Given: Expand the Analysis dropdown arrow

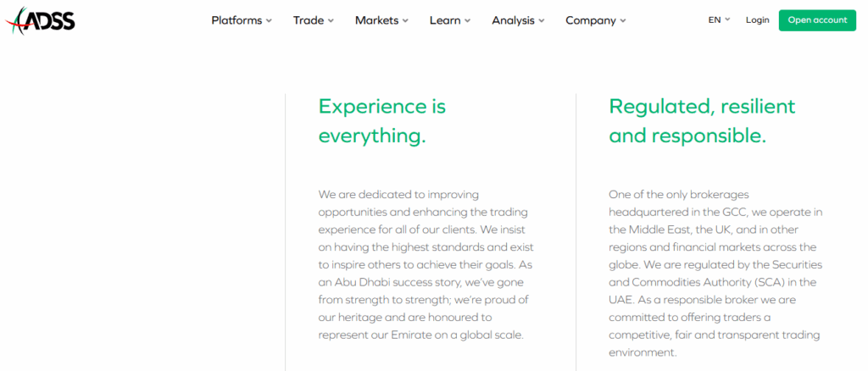Looking at the screenshot, I should [542, 21].
